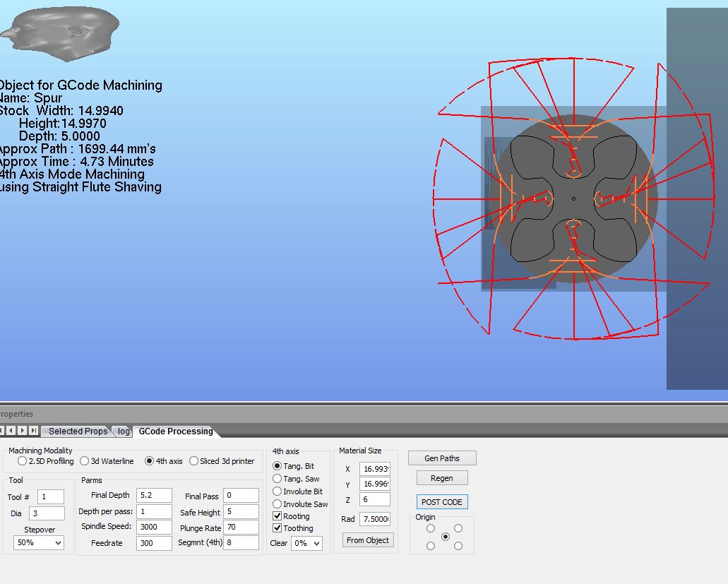The image size is (728, 584).
Task: Select the top-left Origin corner option
Action: [x=431, y=528]
